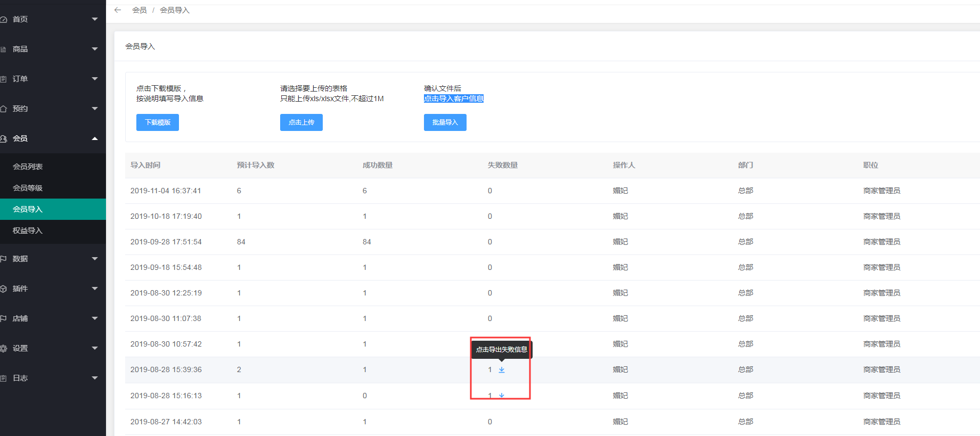
Task: Select the 2019-09-18 15:54:48 import time cell
Action: coord(166,267)
